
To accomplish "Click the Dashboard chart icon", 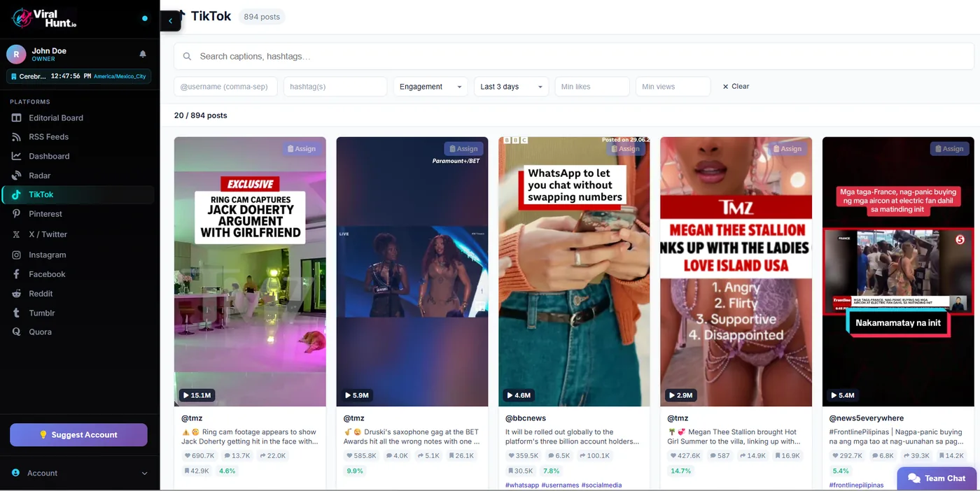I will 16,156.
